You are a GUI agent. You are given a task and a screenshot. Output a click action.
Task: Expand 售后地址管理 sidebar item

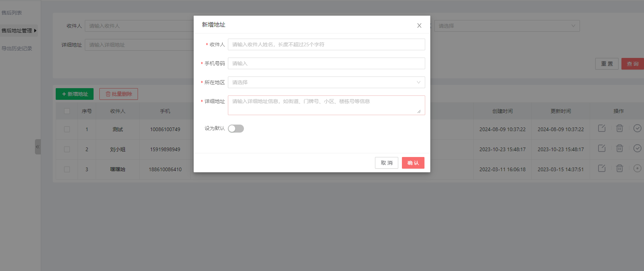point(18,31)
